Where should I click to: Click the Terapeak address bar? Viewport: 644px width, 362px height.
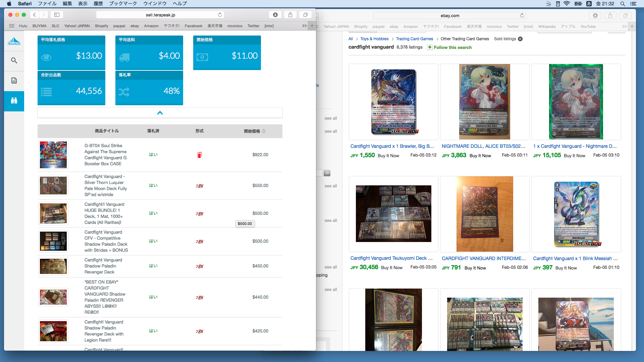pyautogui.click(x=160, y=15)
